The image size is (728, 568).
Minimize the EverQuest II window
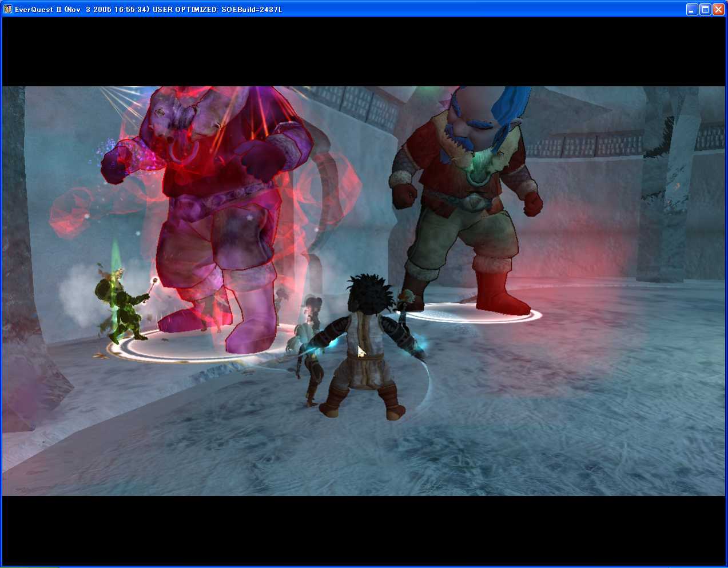692,9
